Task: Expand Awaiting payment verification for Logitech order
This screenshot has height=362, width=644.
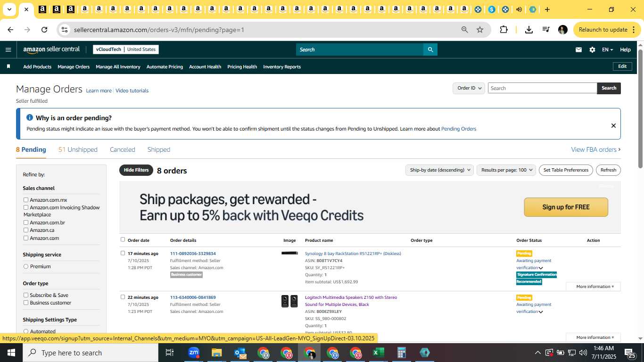Action: pyautogui.click(x=541, y=312)
